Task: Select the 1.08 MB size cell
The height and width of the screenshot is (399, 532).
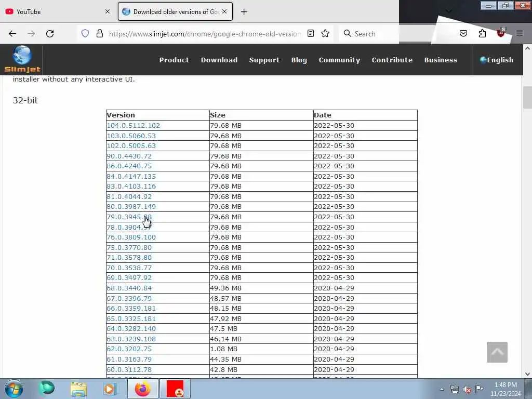Action: pos(261,349)
